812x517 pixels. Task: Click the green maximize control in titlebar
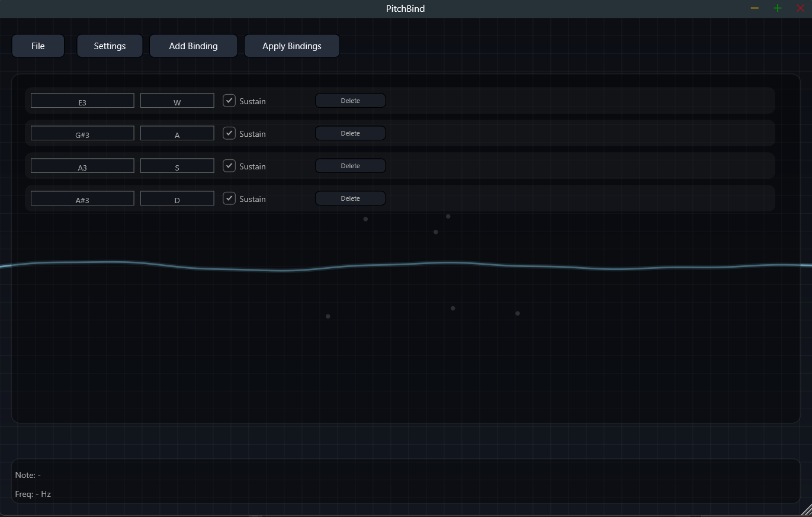coord(777,8)
